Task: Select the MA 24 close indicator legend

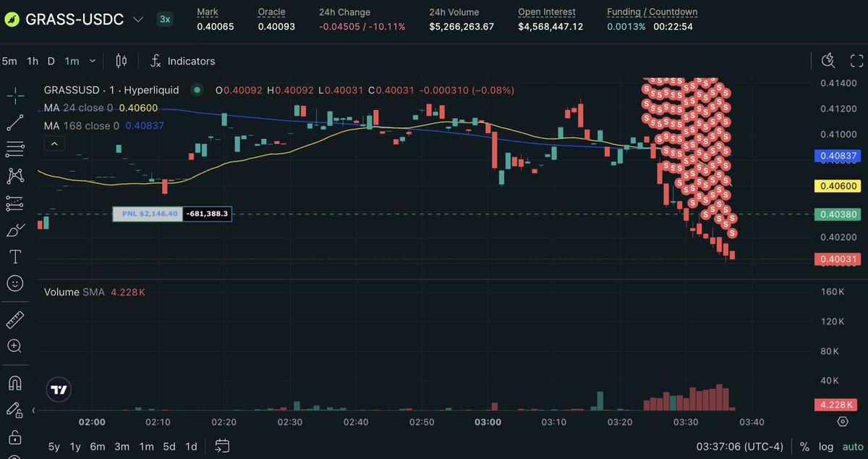Action: coord(101,107)
